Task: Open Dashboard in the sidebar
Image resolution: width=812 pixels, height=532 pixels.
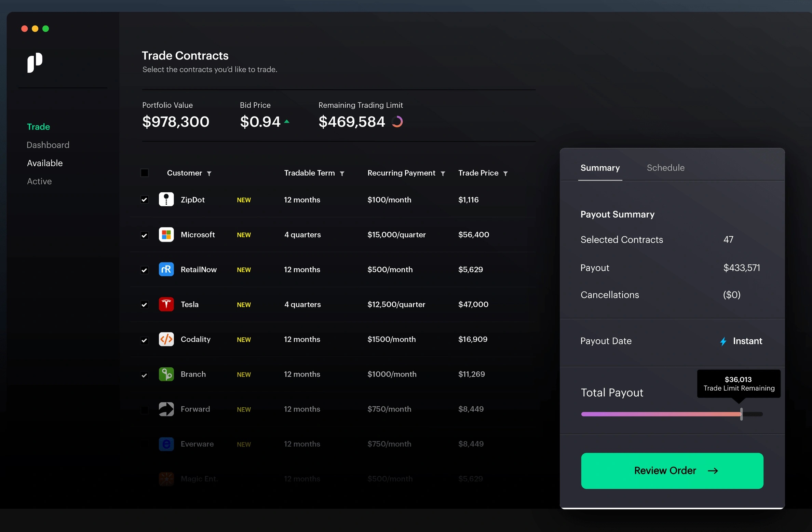Action: [x=48, y=145]
